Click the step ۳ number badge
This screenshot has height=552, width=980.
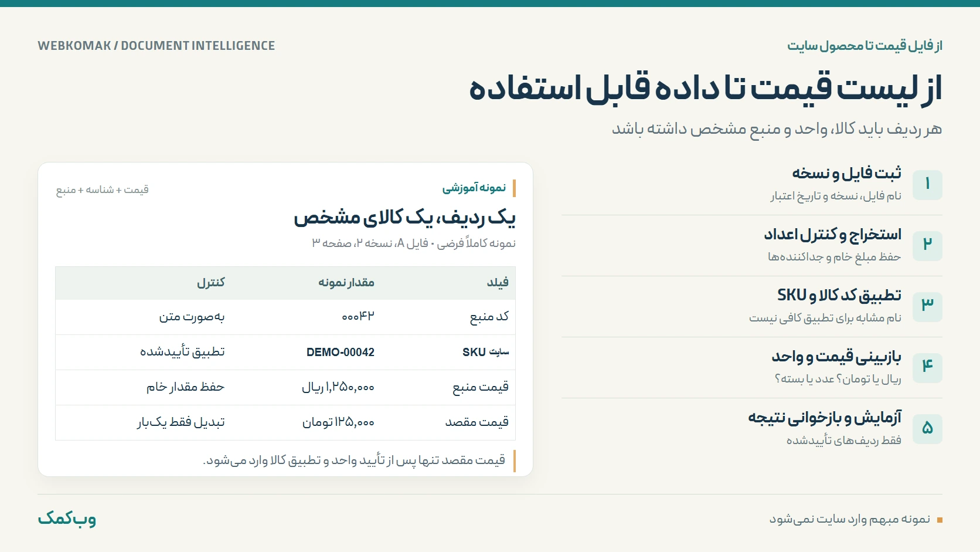point(927,307)
